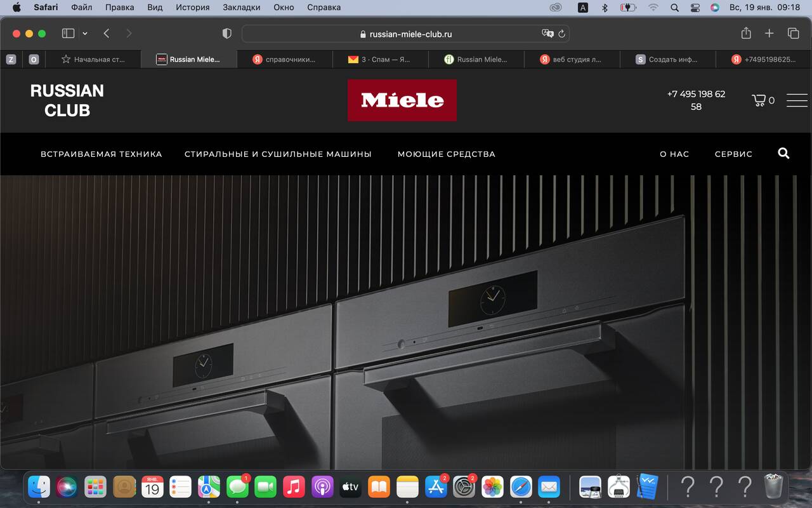812x508 pixels.
Task: Switch to the справочники tab
Action: point(285,59)
